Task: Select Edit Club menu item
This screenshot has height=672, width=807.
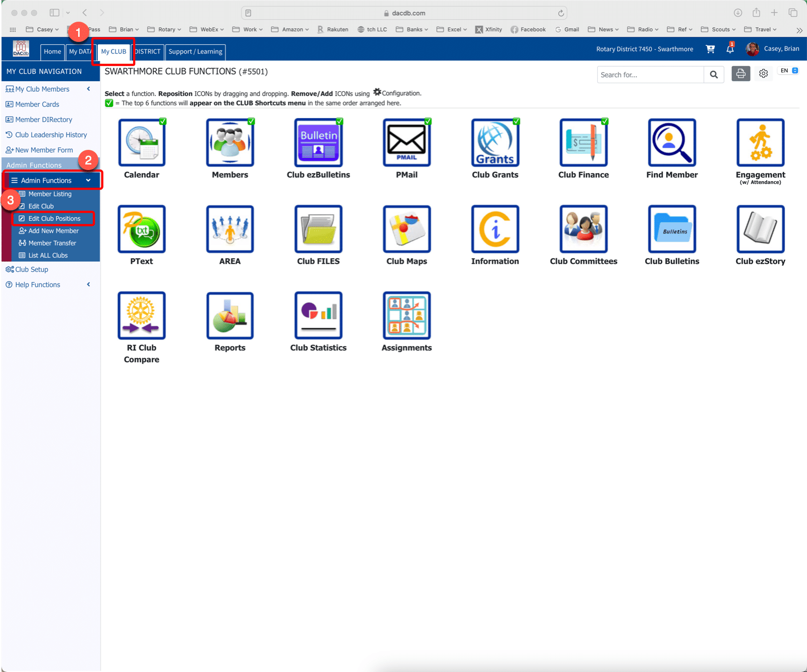Action: tap(41, 206)
